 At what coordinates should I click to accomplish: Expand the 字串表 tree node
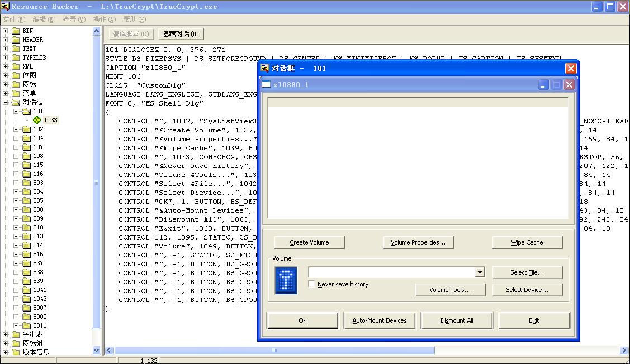coord(6,334)
